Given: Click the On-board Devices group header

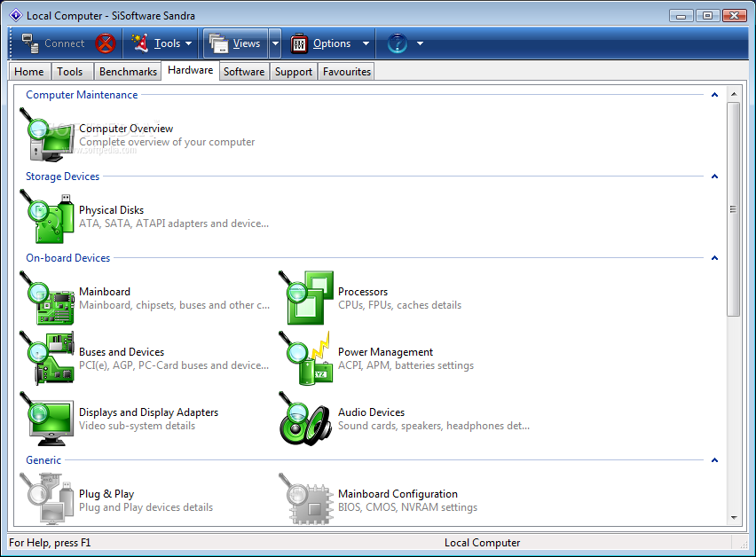Looking at the screenshot, I should pos(68,258).
